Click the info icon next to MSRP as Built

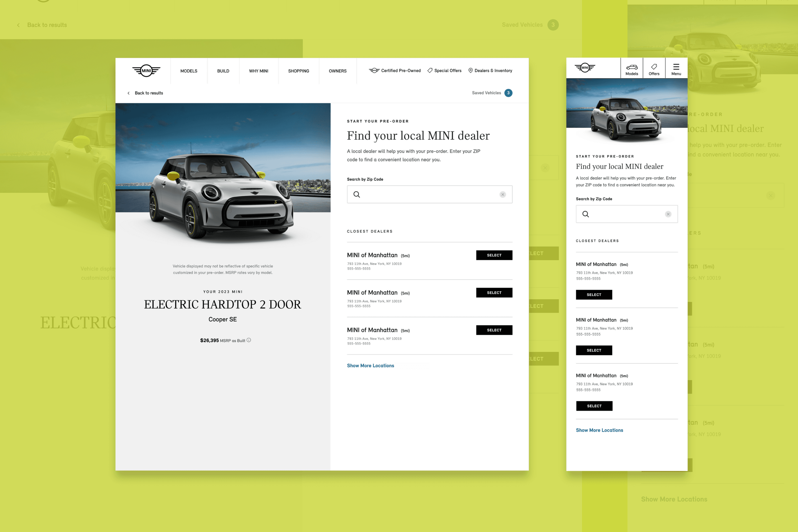(249, 340)
